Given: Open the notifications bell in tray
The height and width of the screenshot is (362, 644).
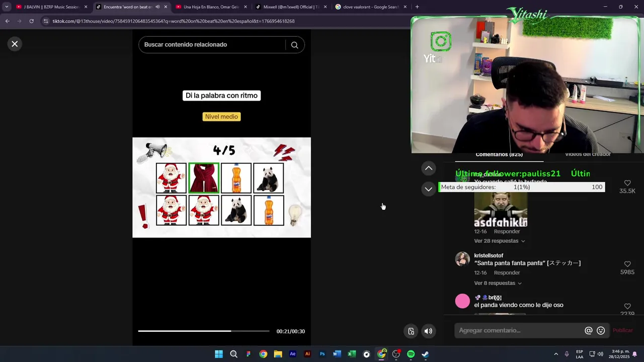Looking at the screenshot, I should pyautogui.click(x=634, y=354).
